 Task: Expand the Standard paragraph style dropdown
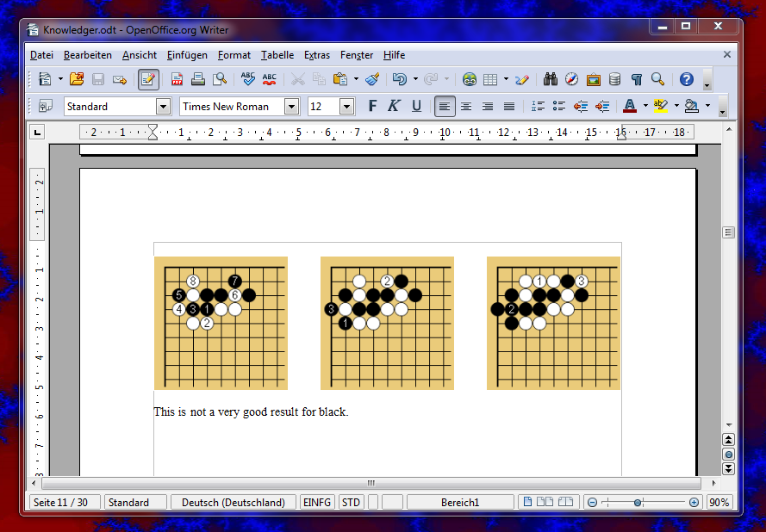click(x=163, y=107)
